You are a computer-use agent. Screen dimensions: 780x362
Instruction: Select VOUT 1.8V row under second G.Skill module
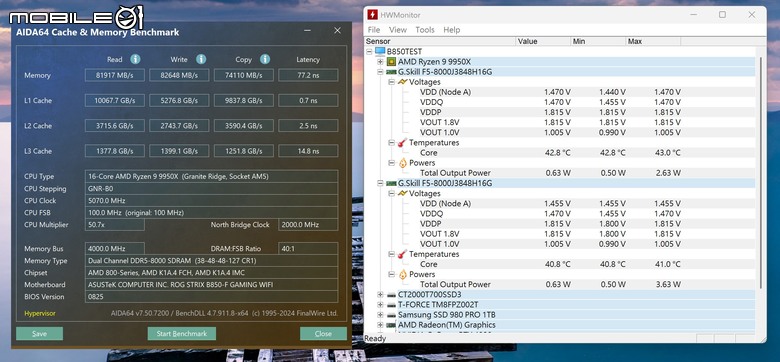tap(560, 234)
